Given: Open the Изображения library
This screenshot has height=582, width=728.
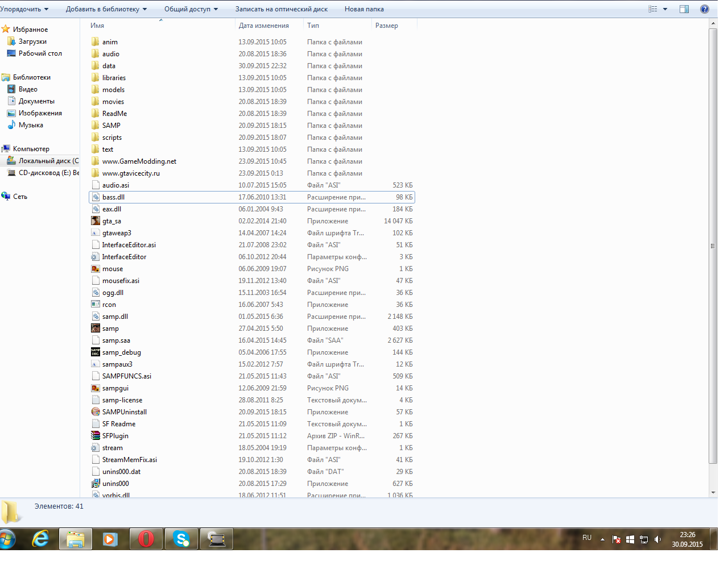Looking at the screenshot, I should [x=40, y=113].
